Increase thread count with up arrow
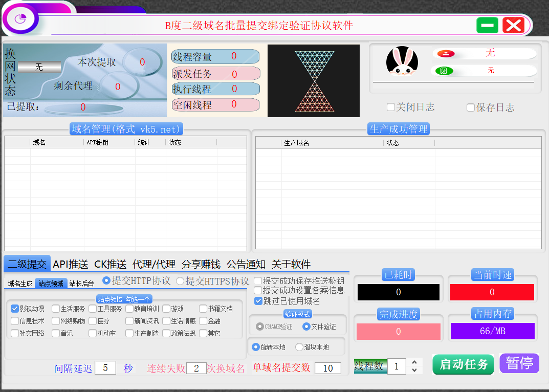The image size is (549, 392). [x=414, y=362]
